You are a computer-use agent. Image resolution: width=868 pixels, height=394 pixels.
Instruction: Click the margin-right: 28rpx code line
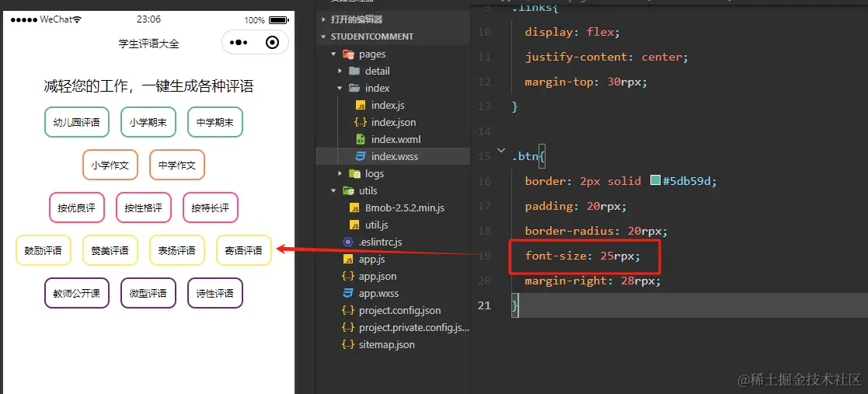point(593,281)
